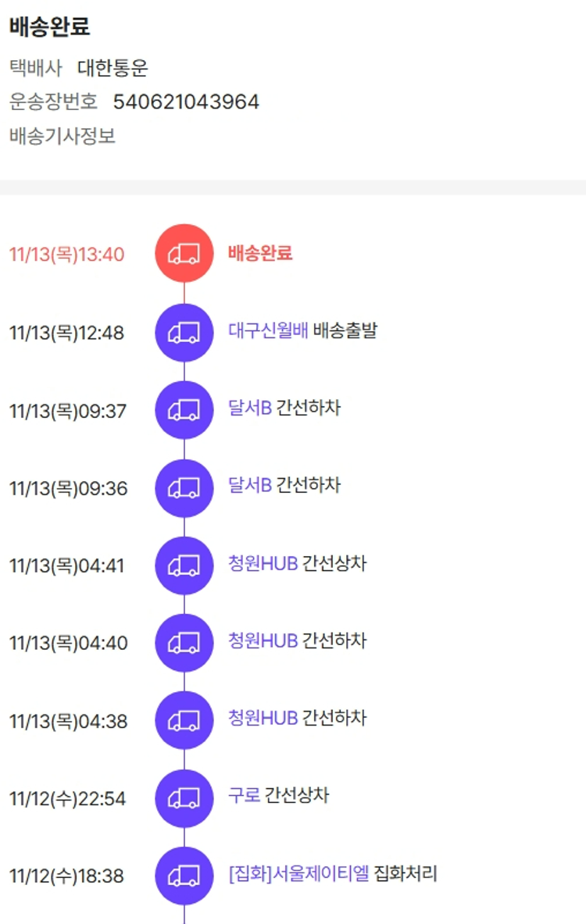Click truck icon beside 청원HUB 간선상차

[x=184, y=565]
